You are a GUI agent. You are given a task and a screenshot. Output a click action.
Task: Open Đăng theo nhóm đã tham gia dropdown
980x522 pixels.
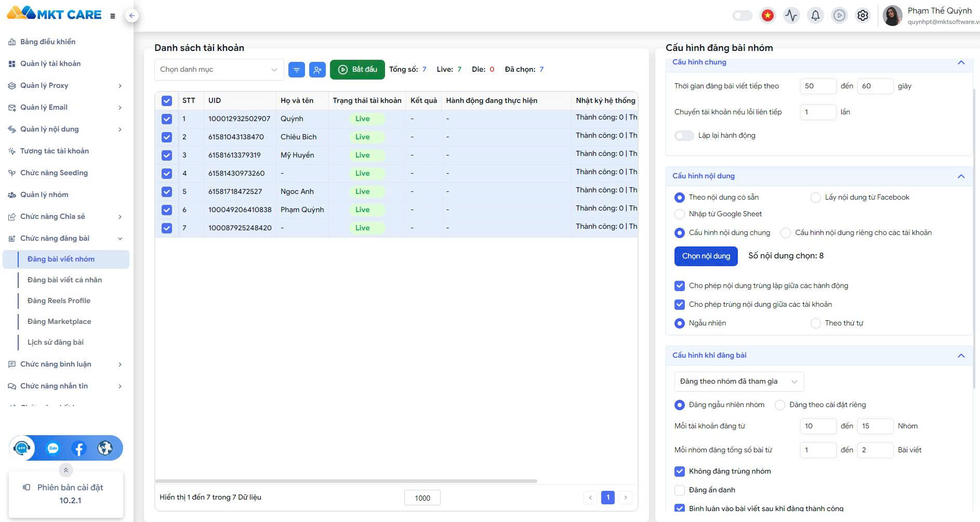click(739, 382)
